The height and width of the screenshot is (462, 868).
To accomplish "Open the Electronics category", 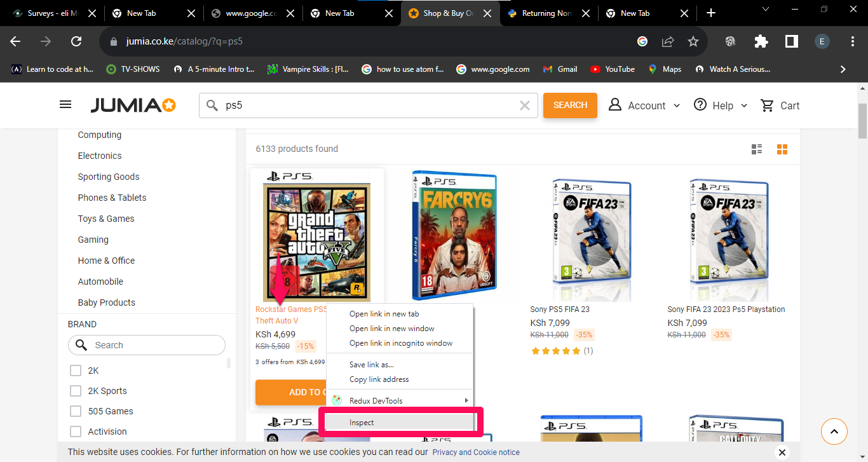I will pyautogui.click(x=100, y=156).
